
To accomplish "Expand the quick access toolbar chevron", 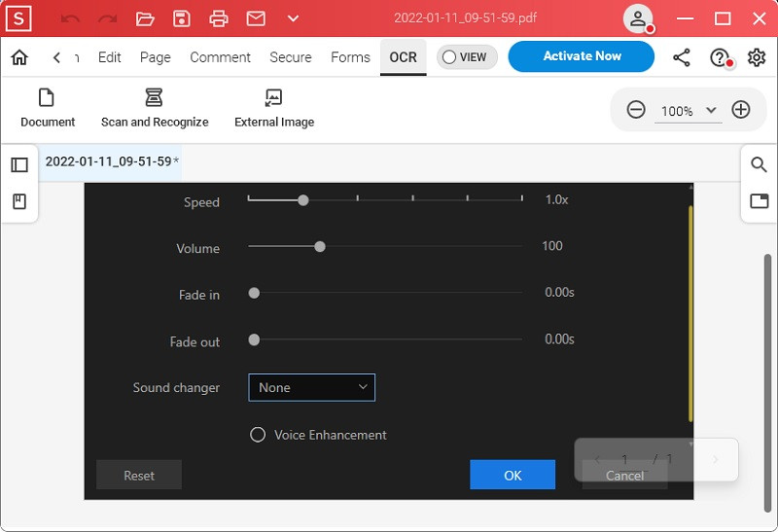I will 294,18.
